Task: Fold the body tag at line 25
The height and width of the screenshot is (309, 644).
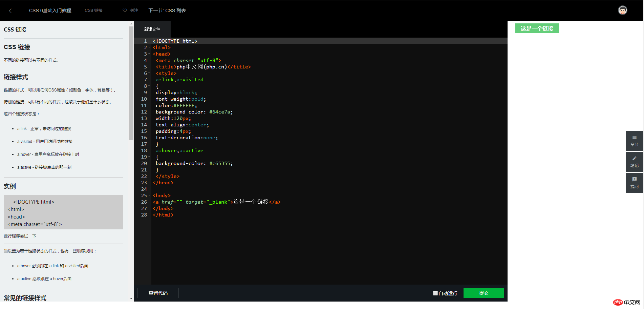Action: (x=149, y=195)
